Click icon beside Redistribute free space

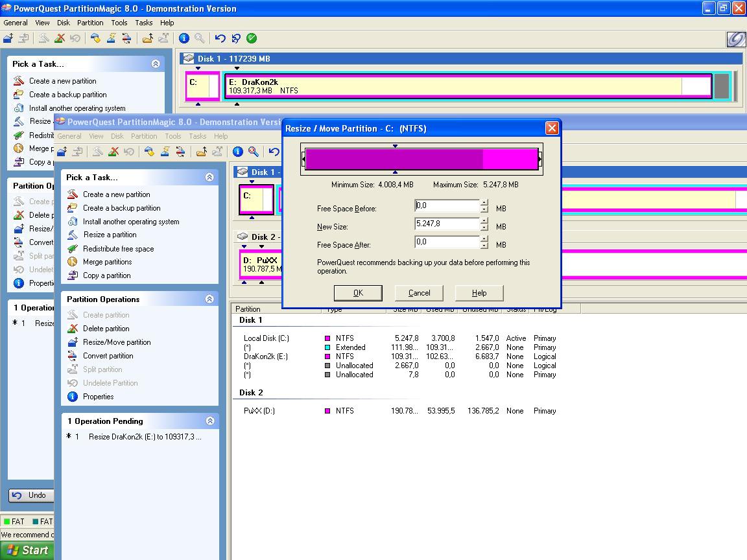(73, 249)
